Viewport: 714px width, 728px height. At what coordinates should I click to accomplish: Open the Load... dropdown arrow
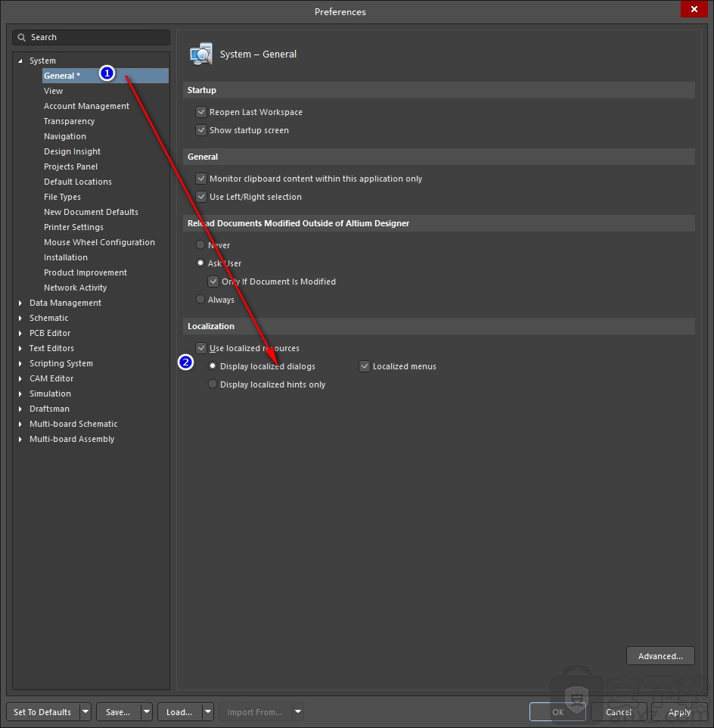[x=208, y=712]
